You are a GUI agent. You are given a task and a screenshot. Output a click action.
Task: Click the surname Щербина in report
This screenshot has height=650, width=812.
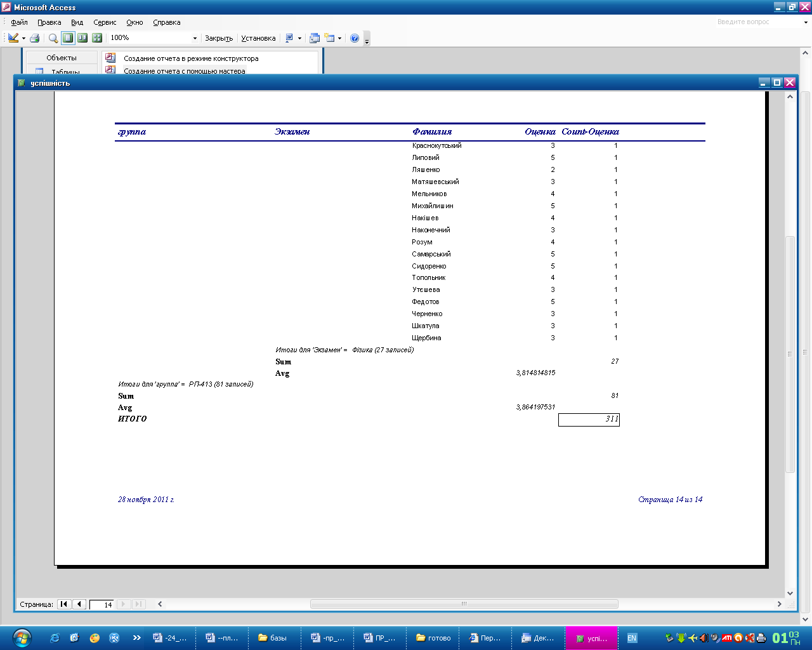point(426,338)
